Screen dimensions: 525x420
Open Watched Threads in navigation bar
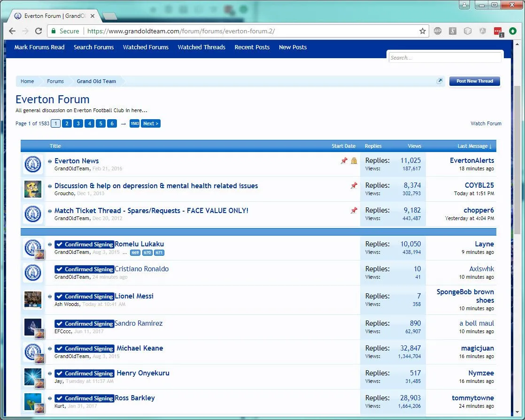click(201, 47)
